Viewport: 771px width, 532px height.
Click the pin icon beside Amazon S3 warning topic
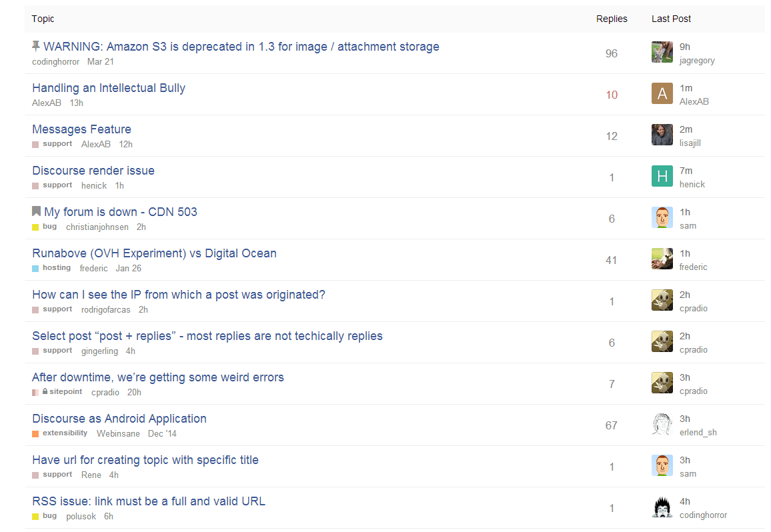[36, 46]
